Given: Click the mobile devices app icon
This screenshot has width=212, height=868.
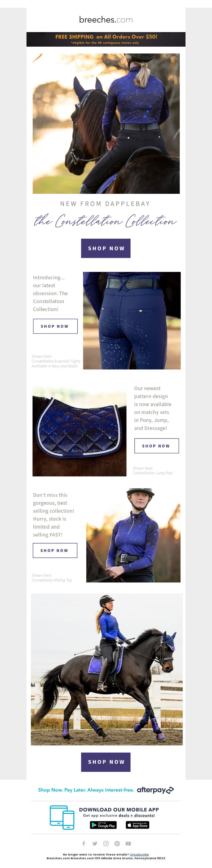Looking at the screenshot, I should (62, 817).
